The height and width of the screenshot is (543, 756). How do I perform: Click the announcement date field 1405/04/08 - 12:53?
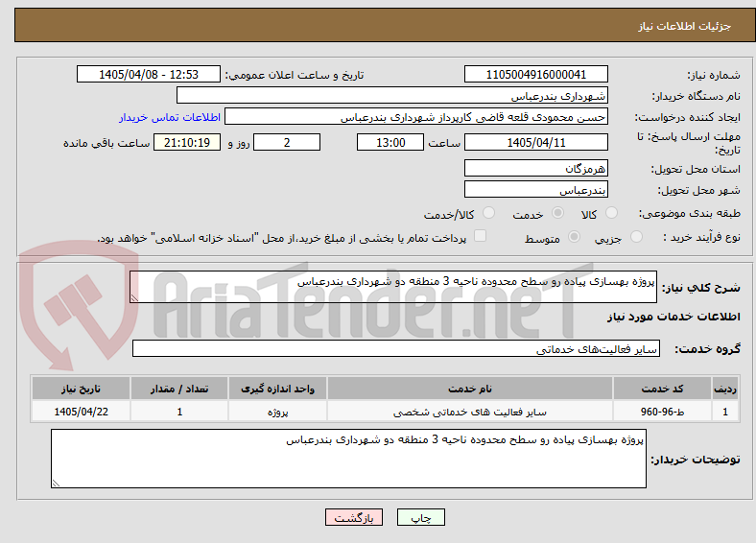(x=149, y=74)
